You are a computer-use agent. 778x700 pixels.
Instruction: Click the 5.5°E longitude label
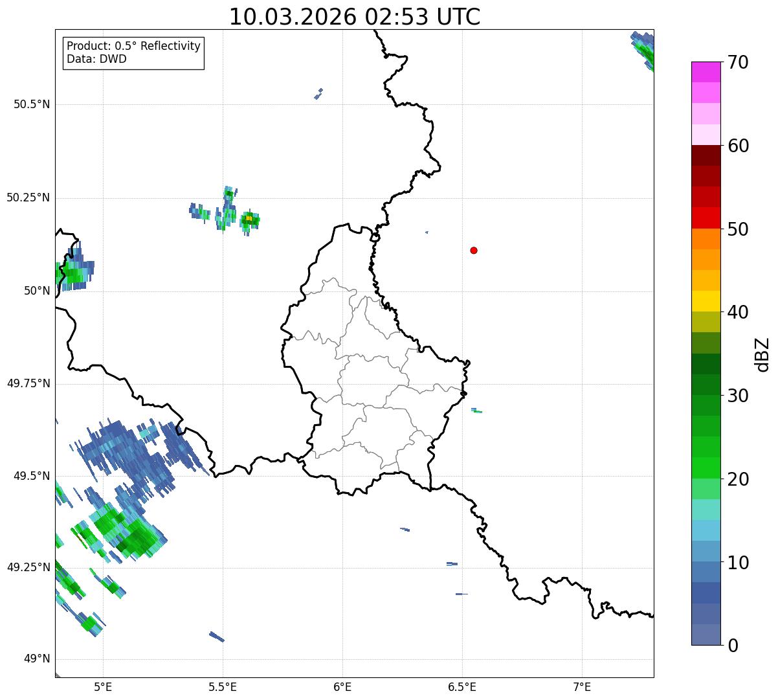click(x=223, y=686)
